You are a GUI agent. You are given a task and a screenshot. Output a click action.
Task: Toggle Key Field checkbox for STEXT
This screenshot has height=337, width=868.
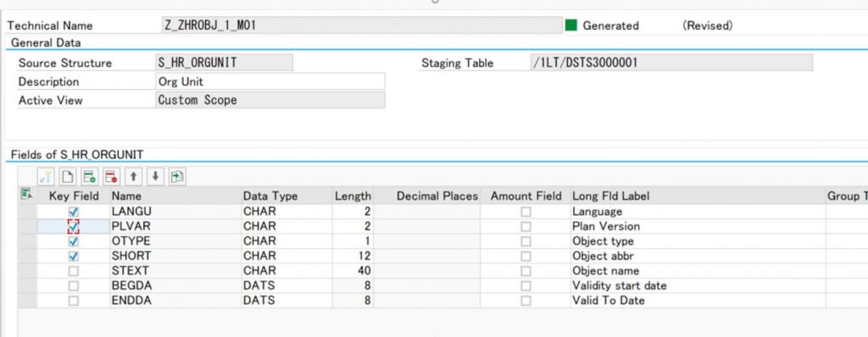tap(74, 271)
